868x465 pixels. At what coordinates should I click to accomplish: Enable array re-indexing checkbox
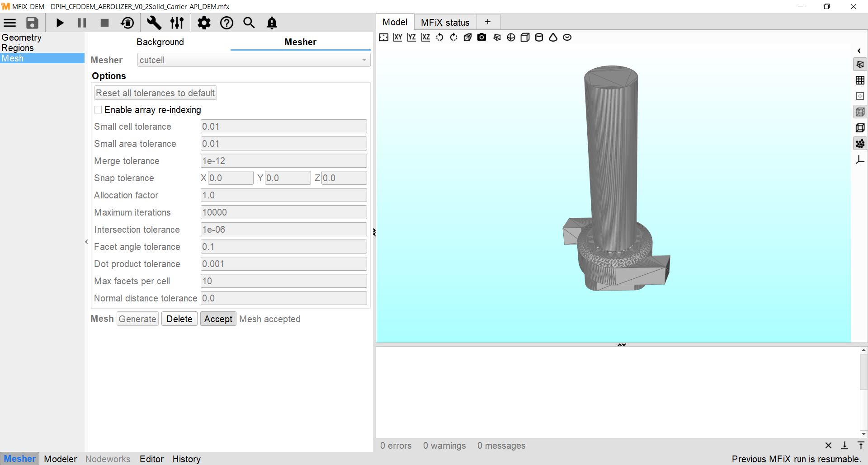98,110
